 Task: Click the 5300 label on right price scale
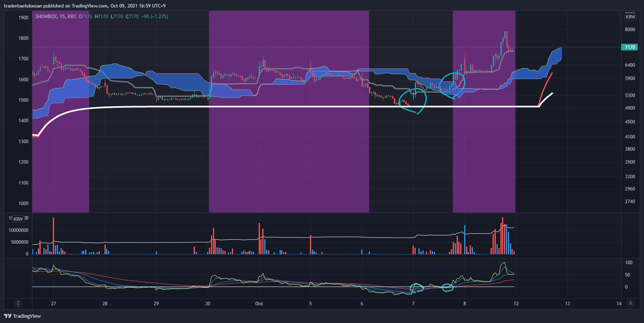[x=630, y=95]
